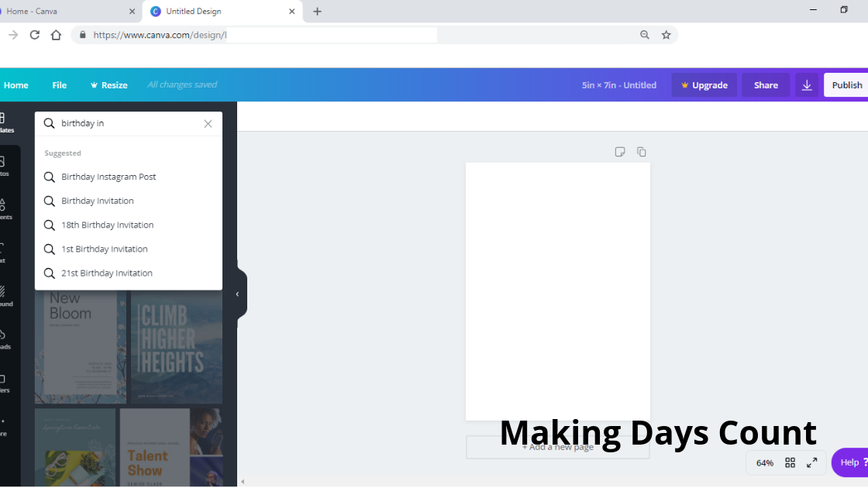This screenshot has width=868, height=488.
Task: Open the Templates sidebar tab
Action: (x=5, y=123)
